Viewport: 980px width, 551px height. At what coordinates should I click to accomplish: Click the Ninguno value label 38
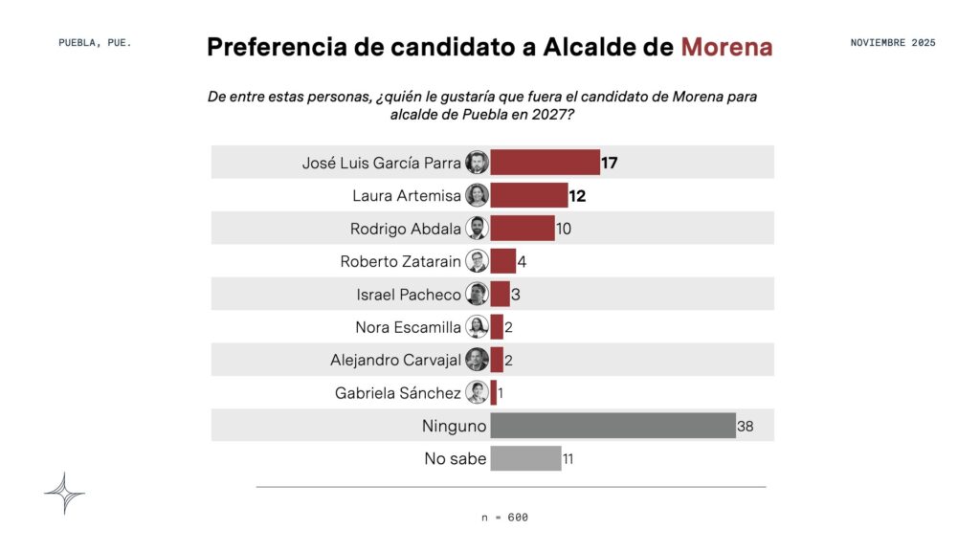pos(746,426)
